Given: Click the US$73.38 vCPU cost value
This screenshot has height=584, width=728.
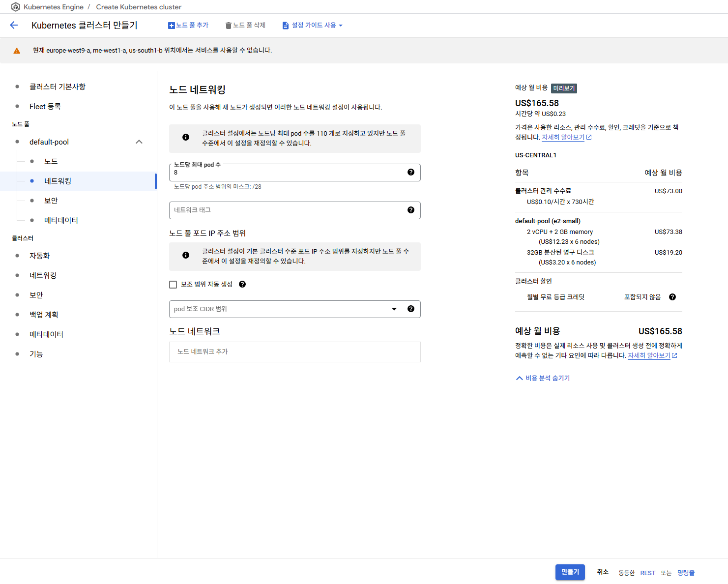Looking at the screenshot, I should tap(668, 232).
